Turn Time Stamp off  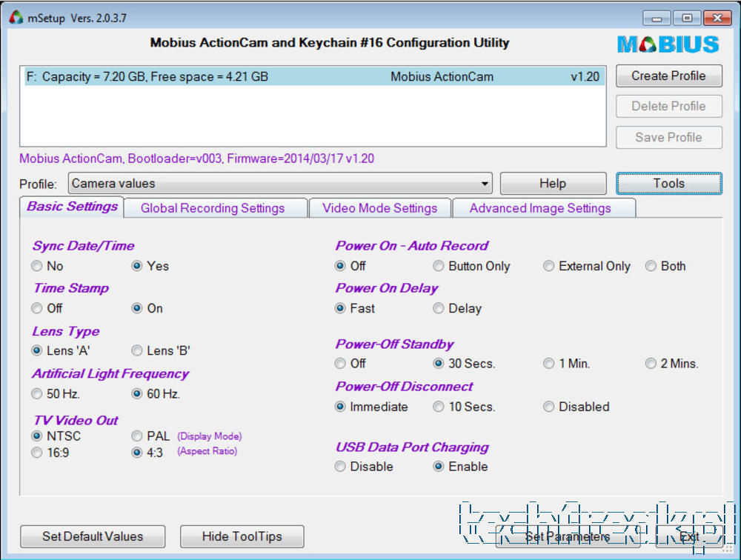pyautogui.click(x=37, y=308)
